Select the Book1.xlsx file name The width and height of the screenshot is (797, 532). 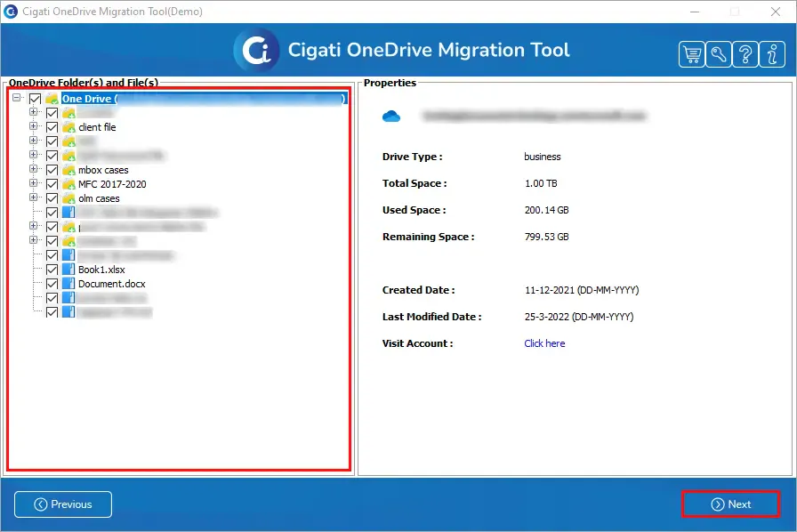pos(101,270)
